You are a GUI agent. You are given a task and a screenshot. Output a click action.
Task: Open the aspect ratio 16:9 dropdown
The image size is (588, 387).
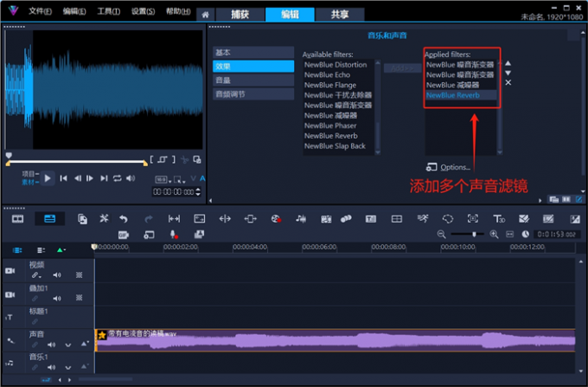click(x=163, y=180)
